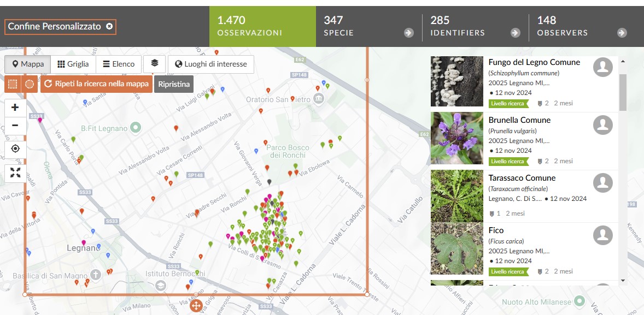Zoom in on the map
644x315 pixels.
15,108
